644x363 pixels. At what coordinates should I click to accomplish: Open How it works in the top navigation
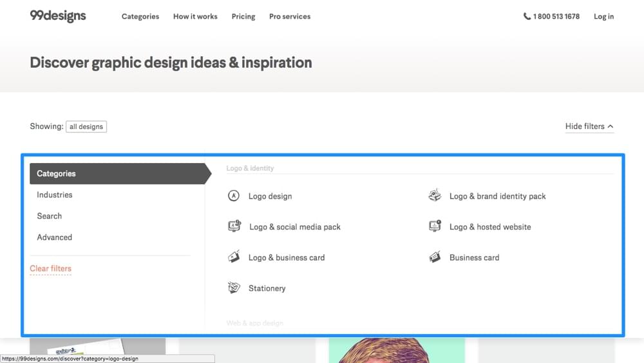[195, 17]
